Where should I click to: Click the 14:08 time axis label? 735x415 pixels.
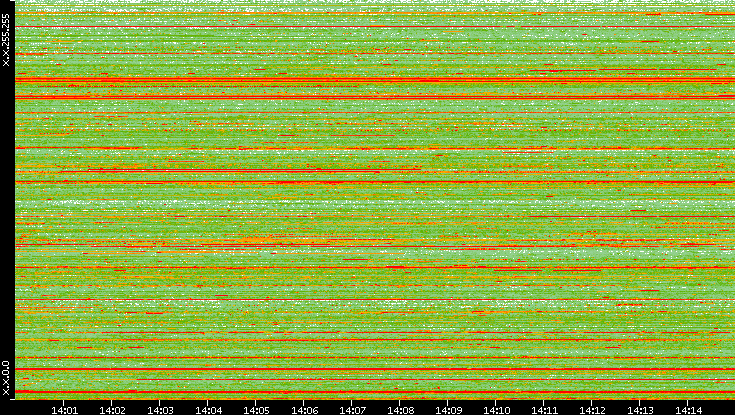400,410
